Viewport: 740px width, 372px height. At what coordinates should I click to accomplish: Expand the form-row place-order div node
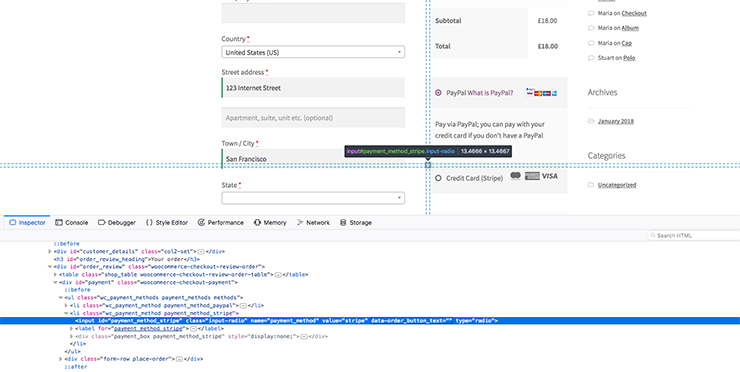[x=61, y=359]
